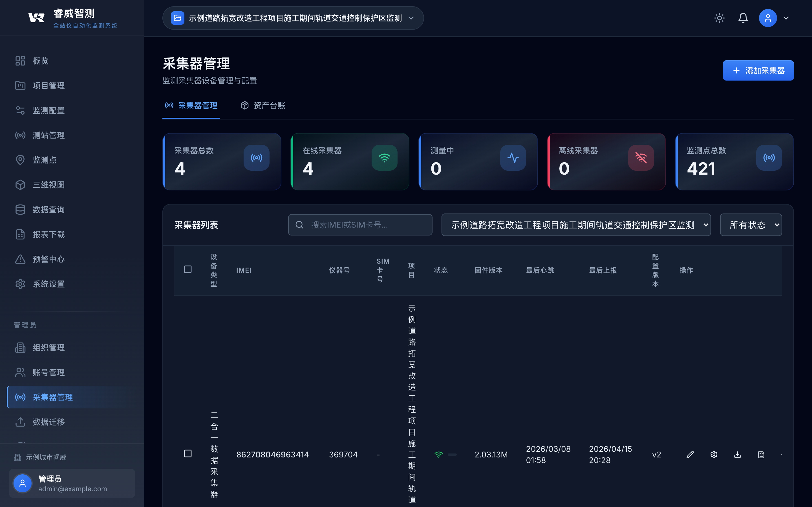View logs via the document icon in the row
This screenshot has width=812, height=507.
click(x=761, y=454)
